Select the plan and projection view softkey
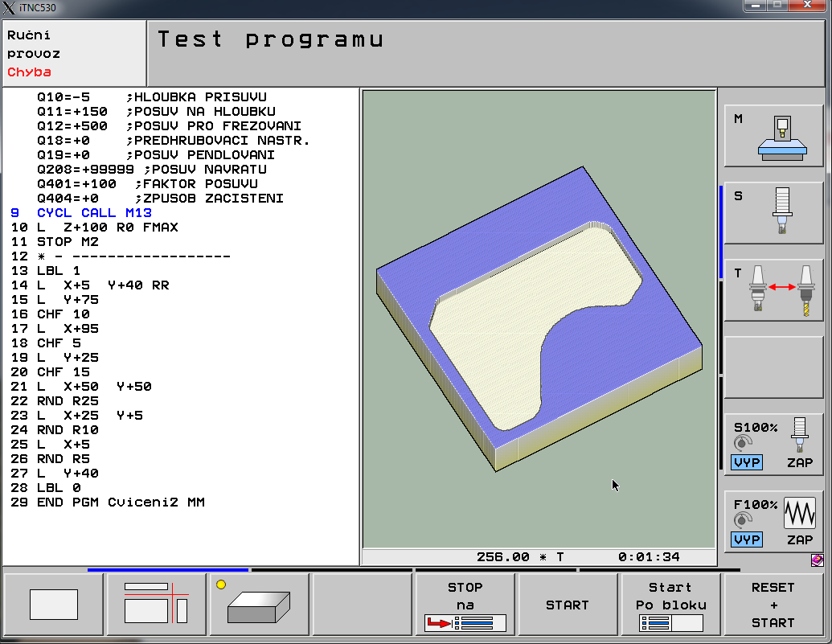 coord(156,605)
